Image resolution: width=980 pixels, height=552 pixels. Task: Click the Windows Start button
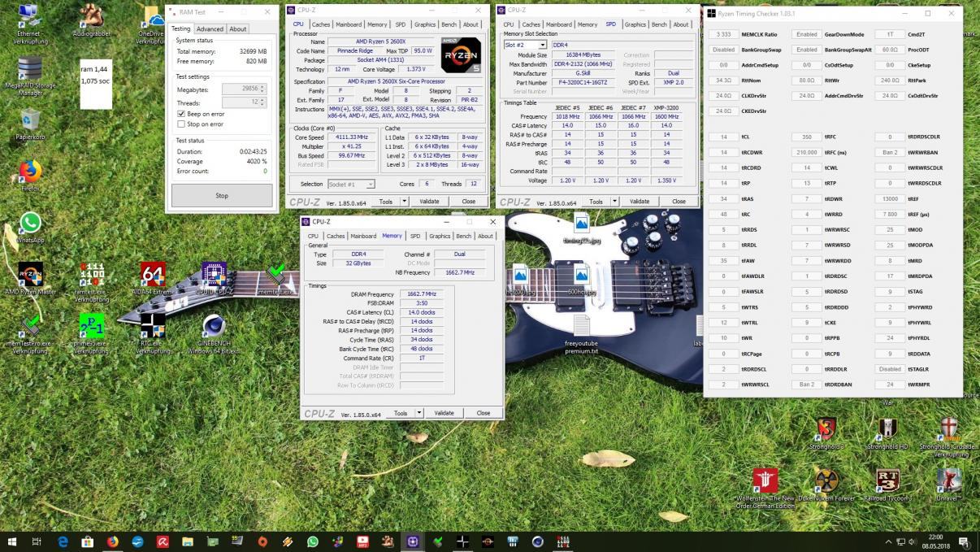12,541
